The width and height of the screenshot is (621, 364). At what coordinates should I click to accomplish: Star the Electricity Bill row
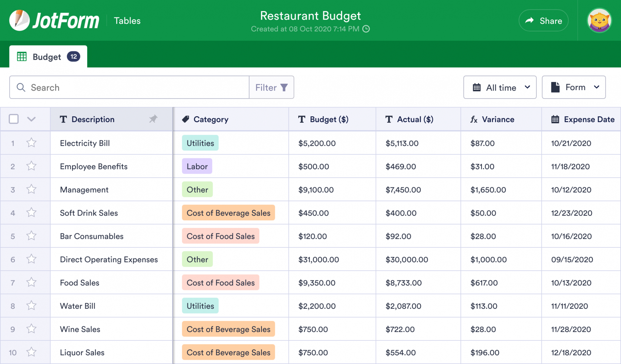31,143
